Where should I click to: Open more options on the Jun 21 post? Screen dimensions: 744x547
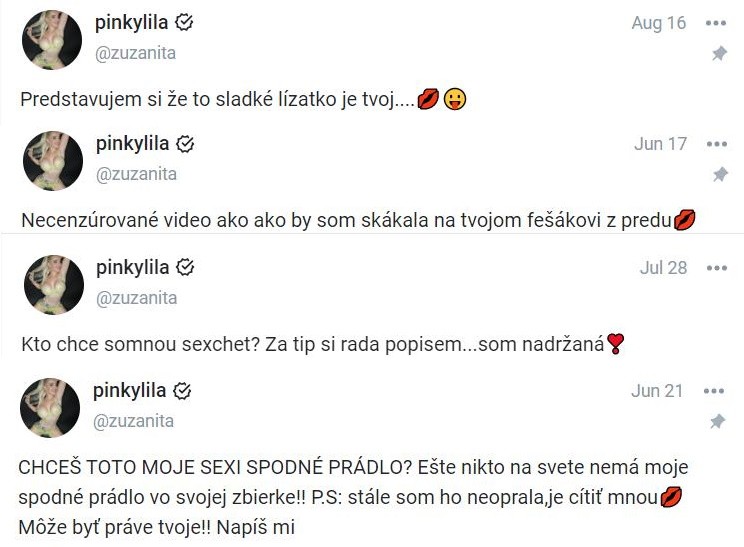714,391
